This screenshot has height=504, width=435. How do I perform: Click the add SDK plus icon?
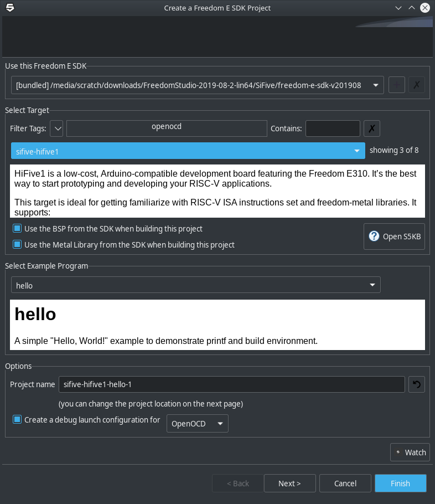[x=396, y=85]
